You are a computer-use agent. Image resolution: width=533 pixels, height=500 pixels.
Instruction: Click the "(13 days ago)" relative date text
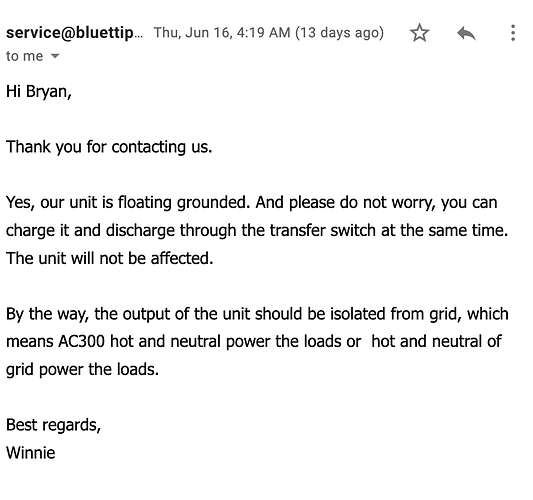pyautogui.click(x=339, y=33)
